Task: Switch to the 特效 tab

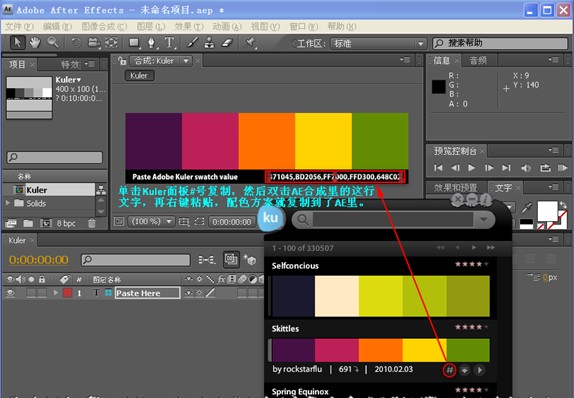Action: point(70,65)
